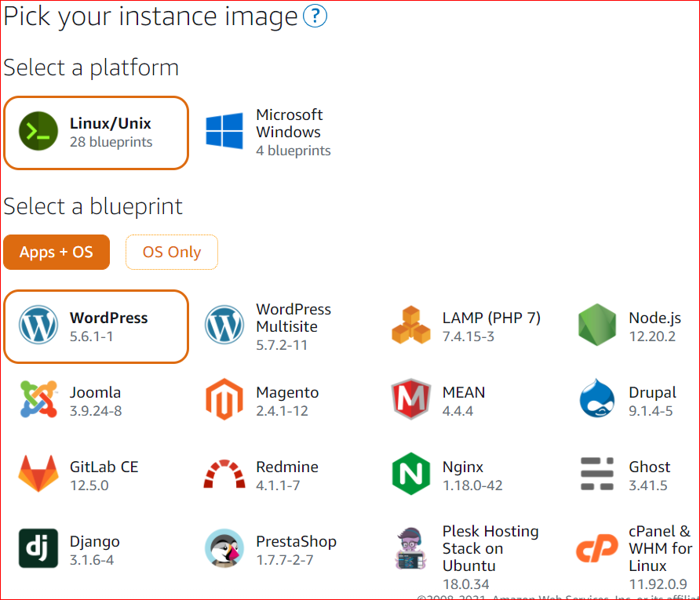Open help for instance image
The image size is (700, 600).
[x=315, y=16]
